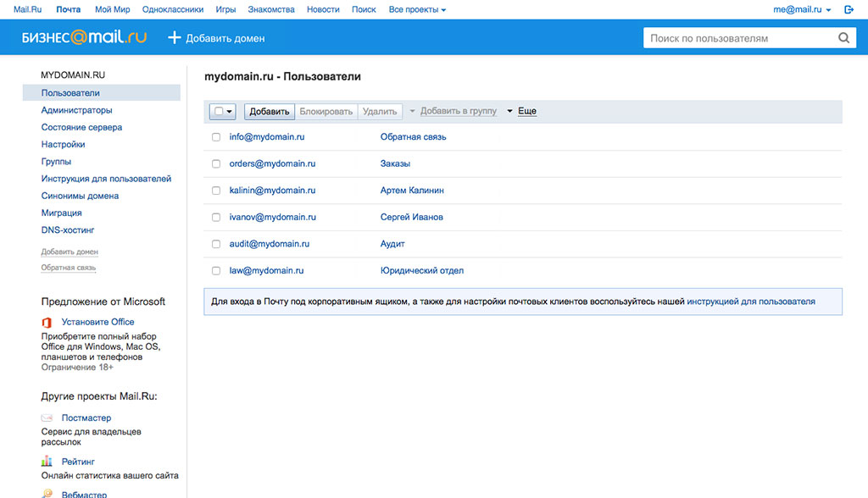Open Игры in top navigation
Viewport: 868px width, 498px height.
click(225, 9)
